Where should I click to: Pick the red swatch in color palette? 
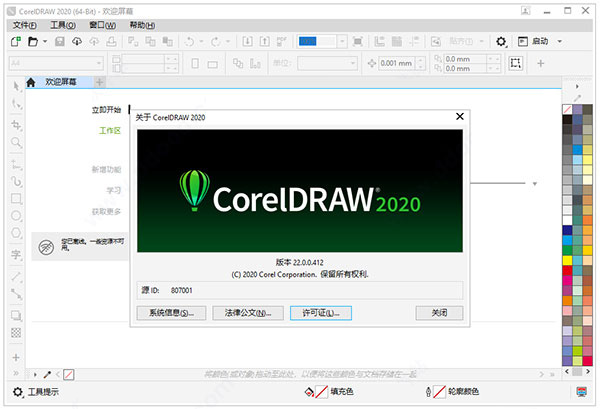[x=567, y=270]
